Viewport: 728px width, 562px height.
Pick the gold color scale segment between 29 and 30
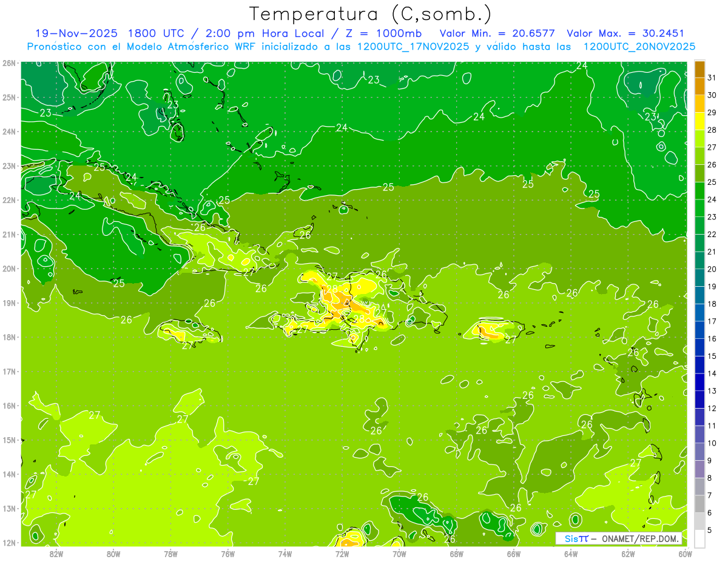point(699,104)
